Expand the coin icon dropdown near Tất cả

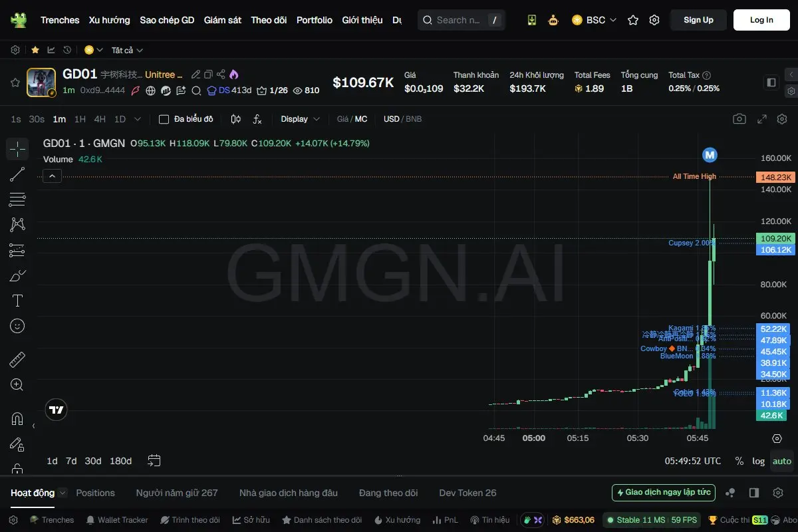pyautogui.click(x=94, y=50)
